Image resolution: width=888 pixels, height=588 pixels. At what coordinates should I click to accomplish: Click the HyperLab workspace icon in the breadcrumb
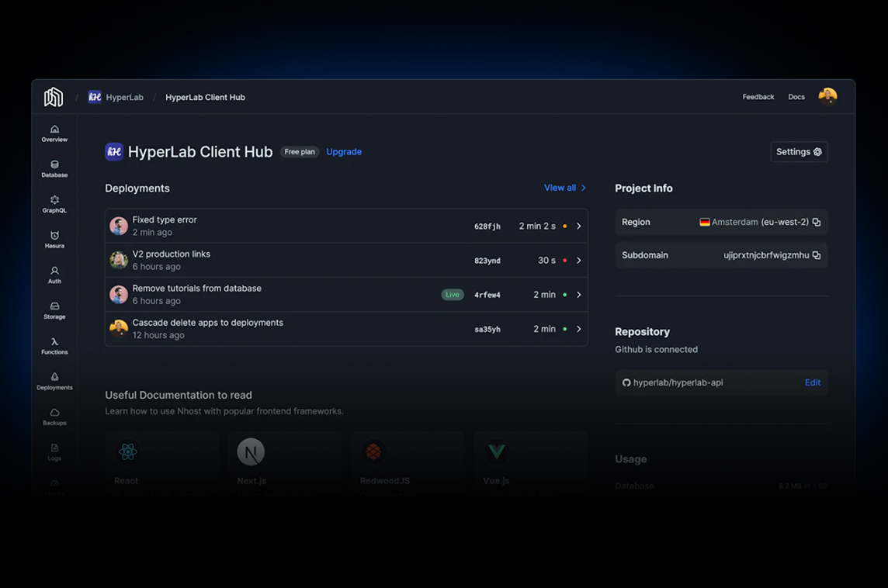coord(95,97)
